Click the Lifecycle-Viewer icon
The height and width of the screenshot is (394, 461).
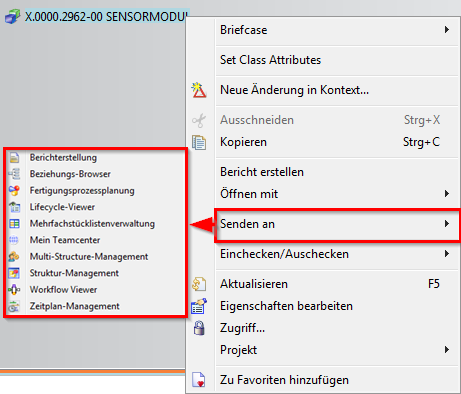coord(14,207)
